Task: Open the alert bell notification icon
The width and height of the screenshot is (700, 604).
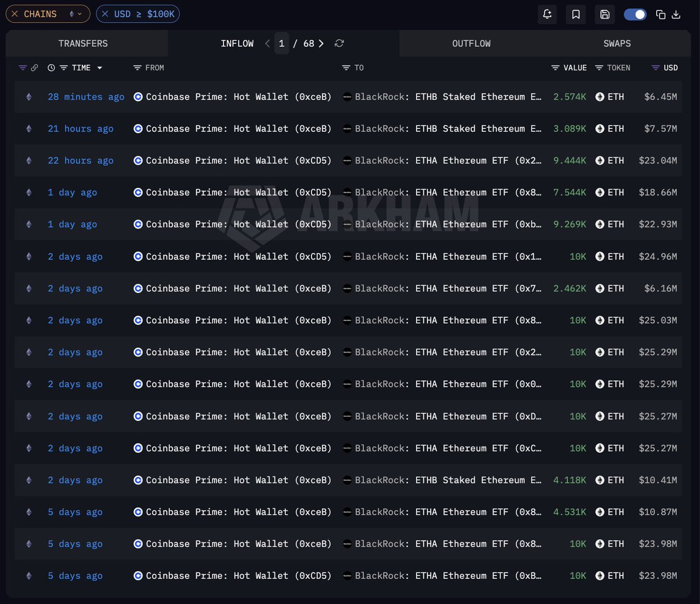Action: tap(547, 15)
